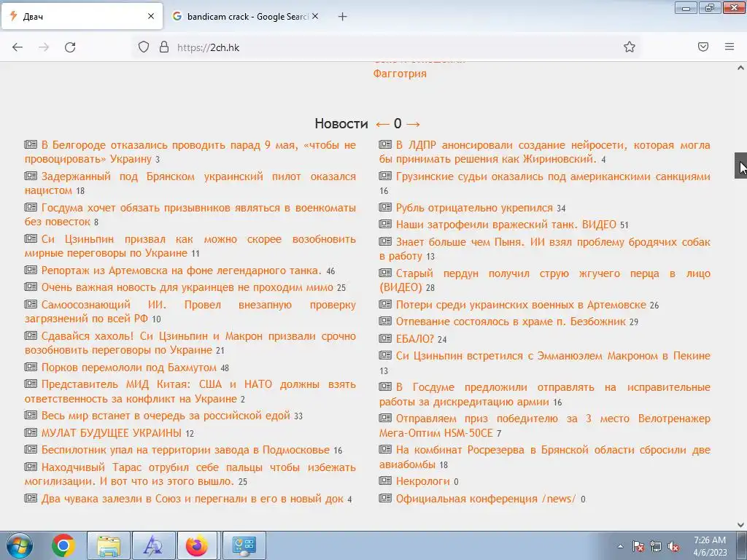Open clock showing 7:26 AM
Screen dimensions: 747x560
(x=710, y=546)
